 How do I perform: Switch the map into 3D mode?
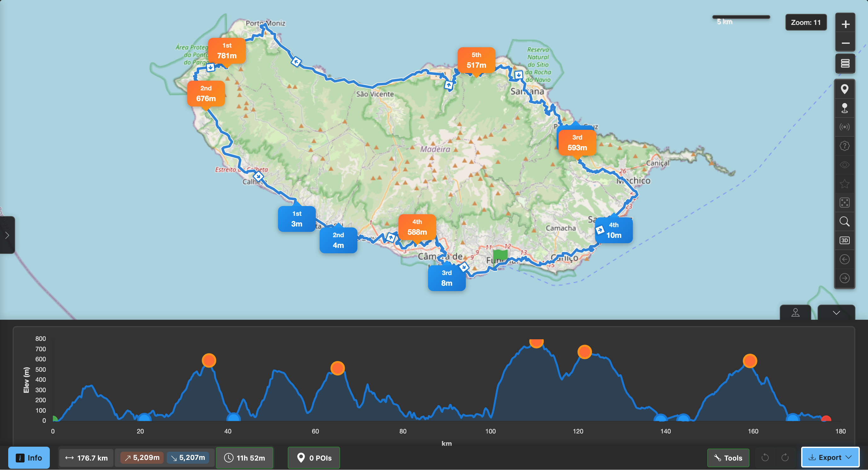pos(845,240)
